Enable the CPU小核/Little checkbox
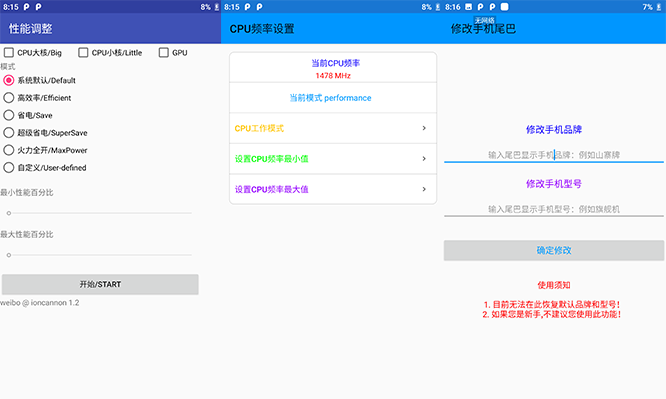The width and height of the screenshot is (666, 399). pyautogui.click(x=83, y=53)
